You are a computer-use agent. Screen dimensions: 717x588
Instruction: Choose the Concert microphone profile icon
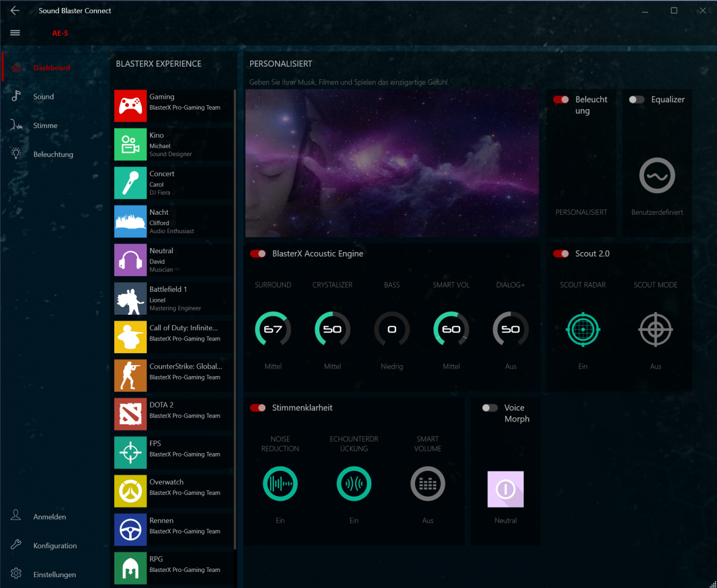(x=130, y=183)
